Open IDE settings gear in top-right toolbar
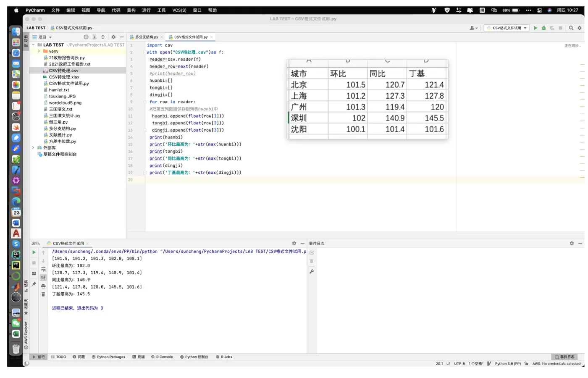This screenshot has height=378, width=588. pyautogui.click(x=580, y=28)
